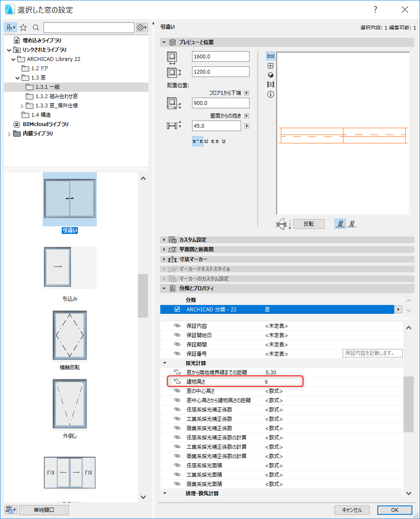This screenshot has height=519, width=420.
Task: Open the arrow menu next to 45.0 field
Action: coord(247,126)
